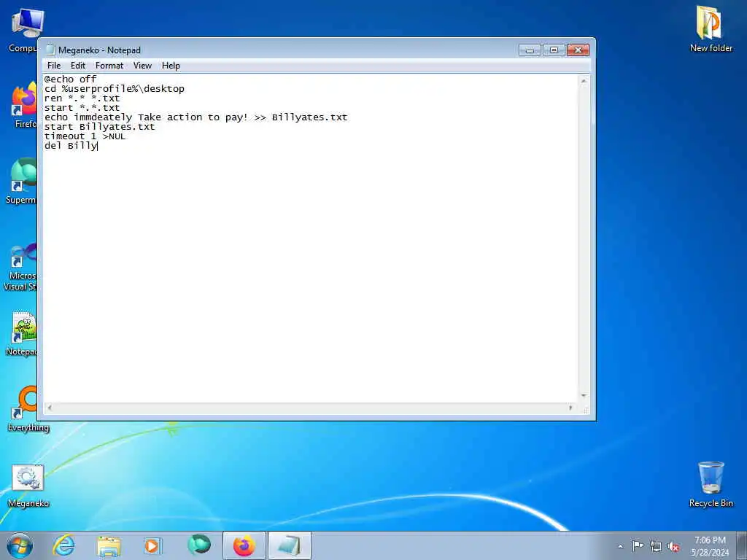Open the File menu in Notepad
The width and height of the screenshot is (747, 560).
click(54, 66)
